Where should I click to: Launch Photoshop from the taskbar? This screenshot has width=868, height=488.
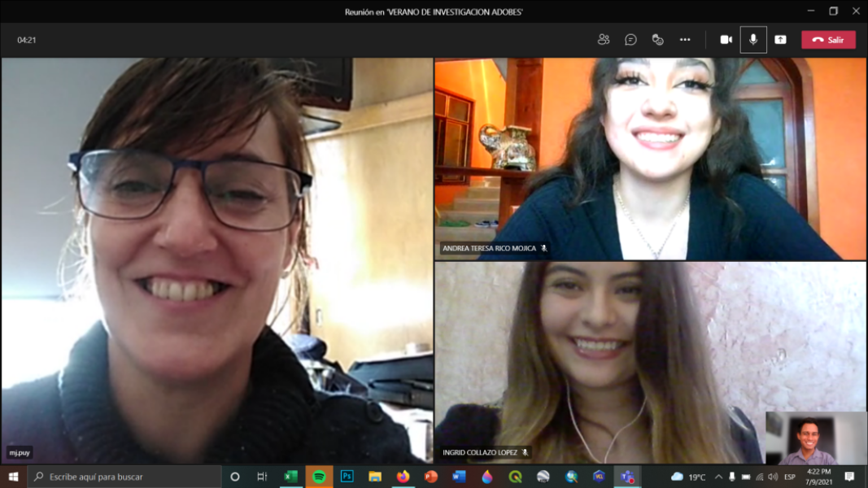(347, 477)
